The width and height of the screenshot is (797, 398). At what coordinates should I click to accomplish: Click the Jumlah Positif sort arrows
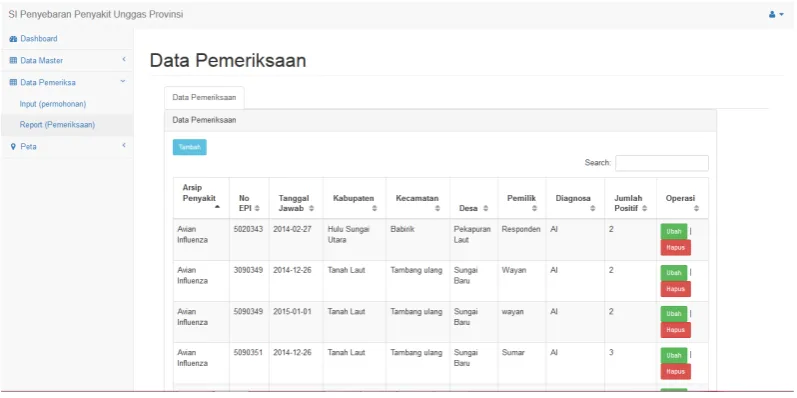[x=645, y=208]
